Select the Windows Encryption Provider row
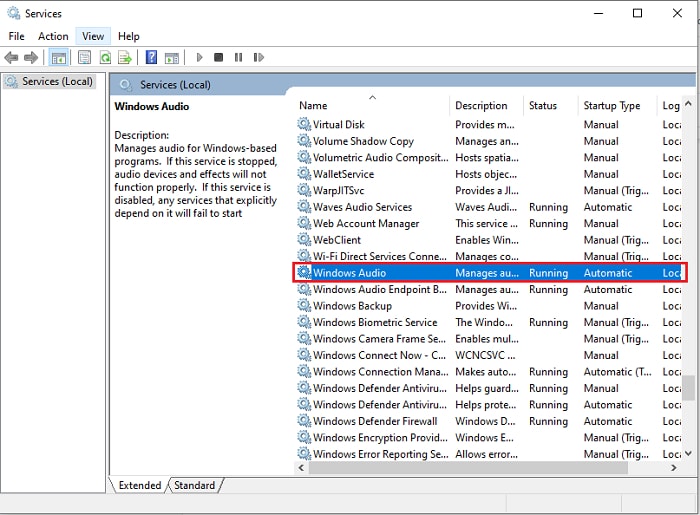This screenshot has width=700, height=515. pyautogui.click(x=489, y=437)
